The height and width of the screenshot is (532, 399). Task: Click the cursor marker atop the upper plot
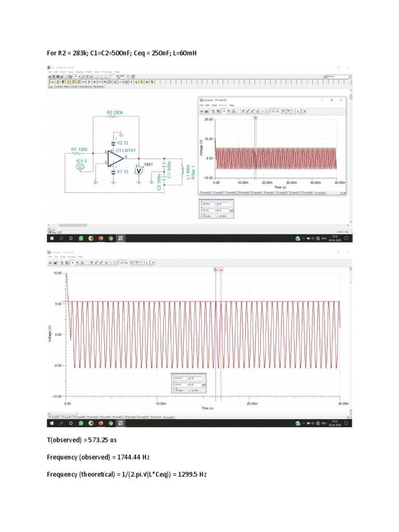click(256, 117)
